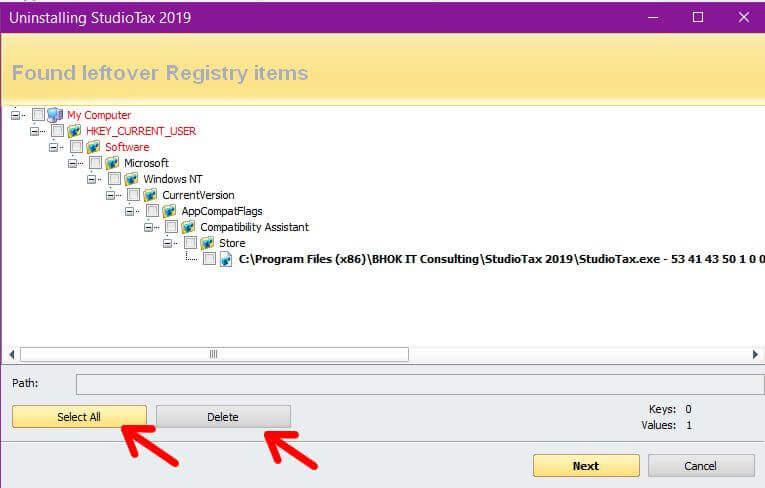This screenshot has height=488, width=765.
Task: Select the Store tree label
Action: coord(232,243)
